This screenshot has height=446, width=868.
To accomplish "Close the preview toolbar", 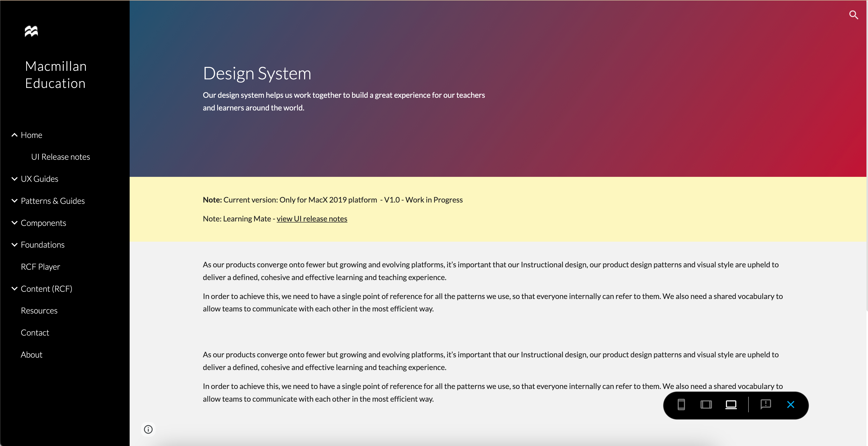I will 790,405.
